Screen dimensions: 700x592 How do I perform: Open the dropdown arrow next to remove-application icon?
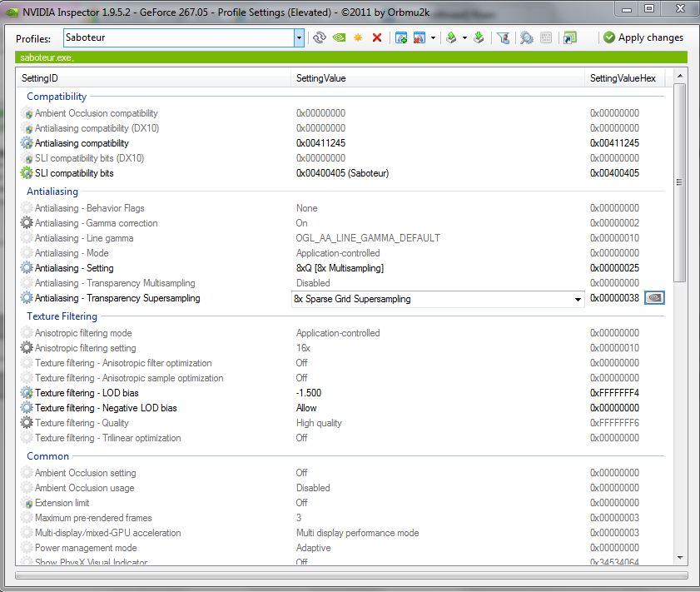[x=433, y=38]
